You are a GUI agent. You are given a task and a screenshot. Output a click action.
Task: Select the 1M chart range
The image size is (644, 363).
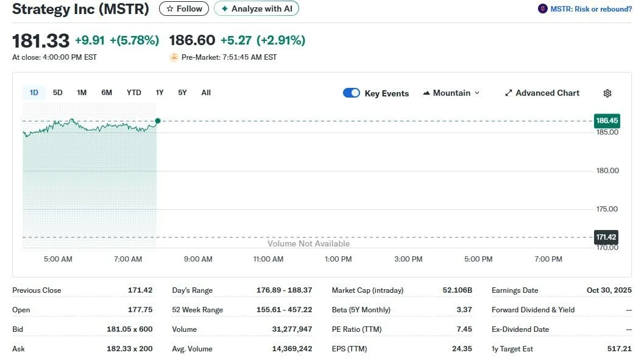click(82, 93)
